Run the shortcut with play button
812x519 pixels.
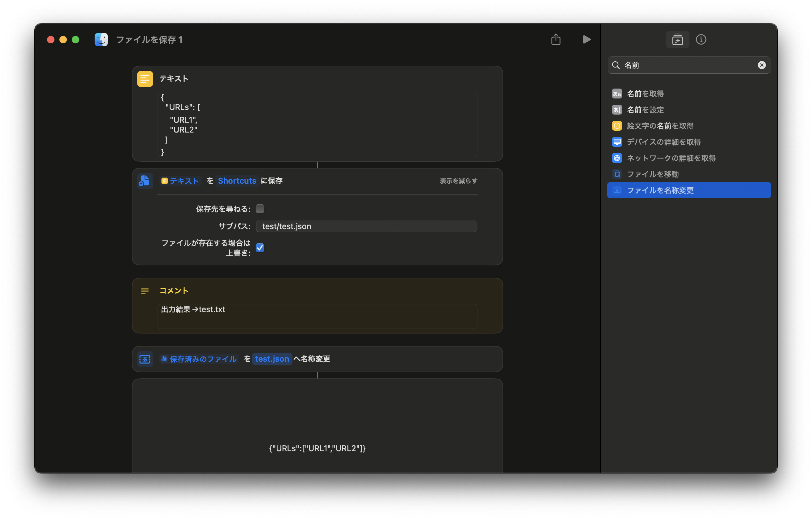click(x=586, y=39)
